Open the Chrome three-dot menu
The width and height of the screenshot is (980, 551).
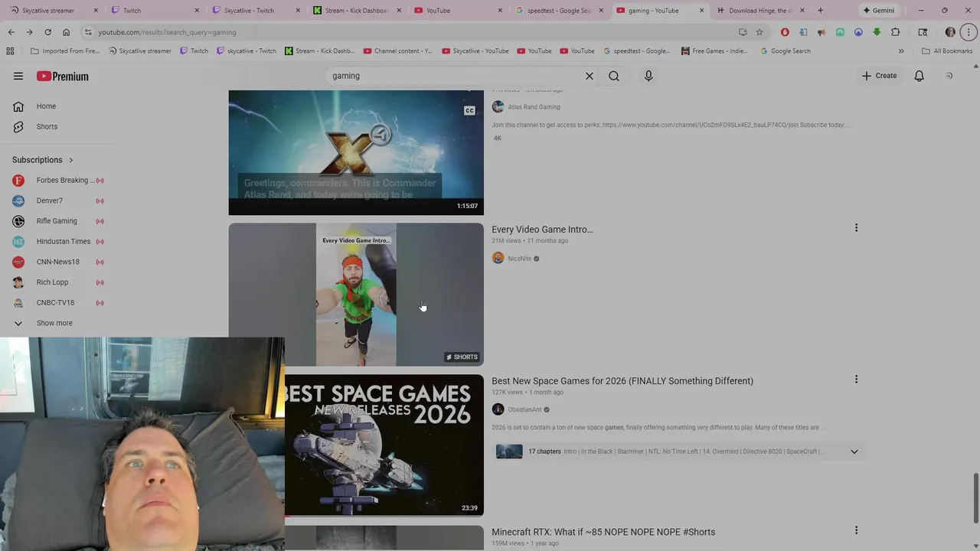click(969, 32)
